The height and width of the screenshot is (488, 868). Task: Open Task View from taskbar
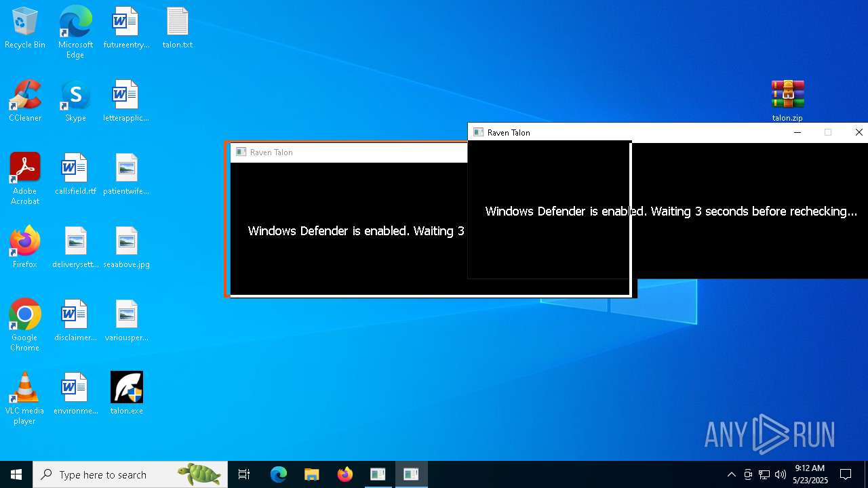(x=244, y=474)
